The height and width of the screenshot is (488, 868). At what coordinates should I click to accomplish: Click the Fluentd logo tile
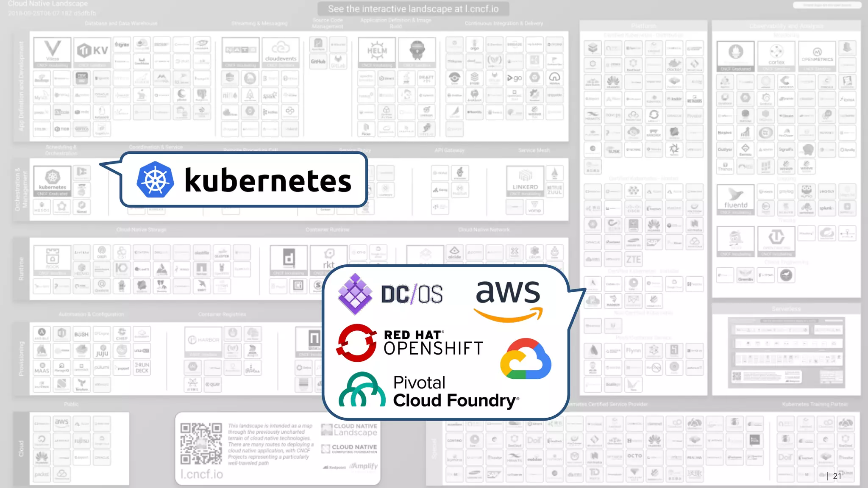point(735,199)
